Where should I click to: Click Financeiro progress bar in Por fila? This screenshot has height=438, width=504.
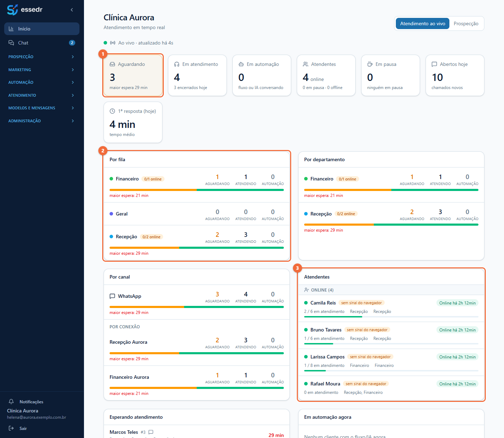point(197,190)
